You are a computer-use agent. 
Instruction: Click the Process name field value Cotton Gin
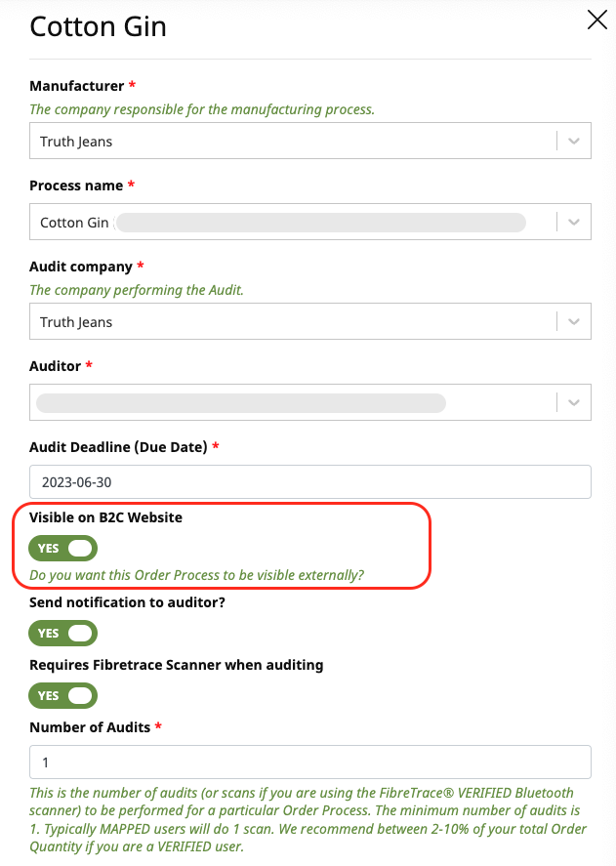pos(74,223)
